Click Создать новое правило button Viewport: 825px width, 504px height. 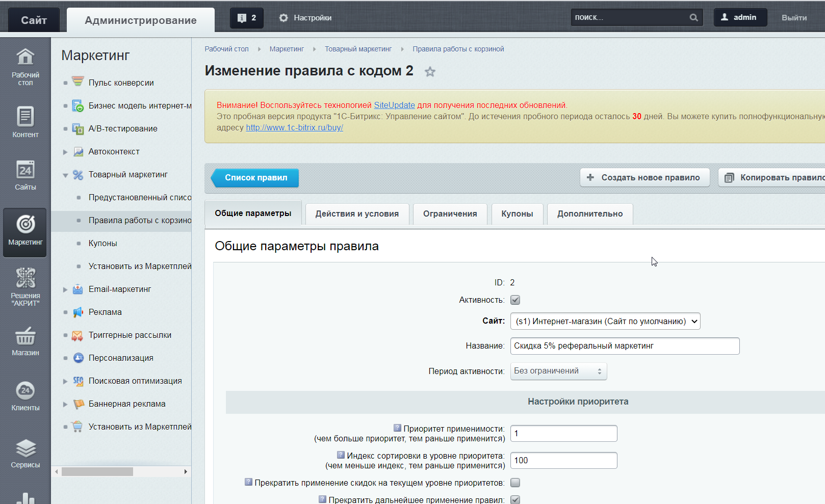[x=644, y=177]
